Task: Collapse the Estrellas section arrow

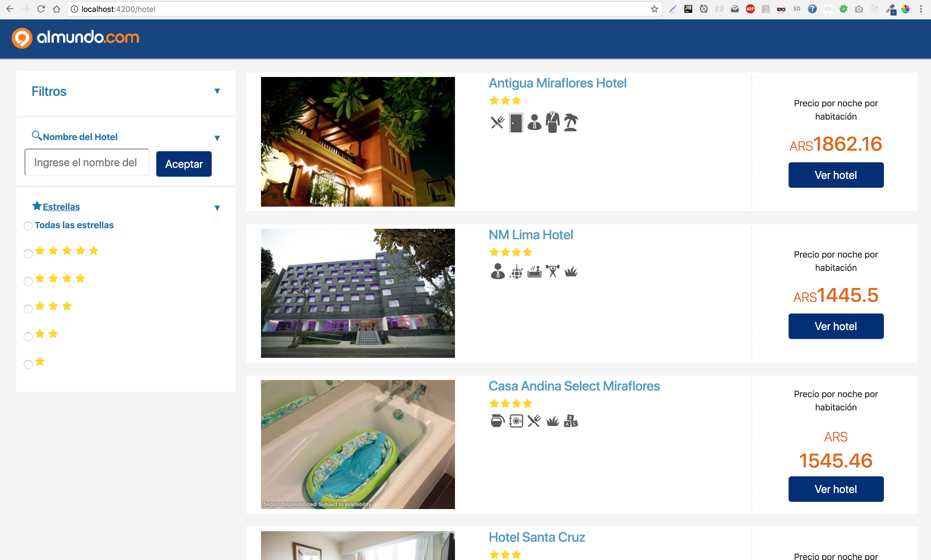Action: click(x=217, y=208)
